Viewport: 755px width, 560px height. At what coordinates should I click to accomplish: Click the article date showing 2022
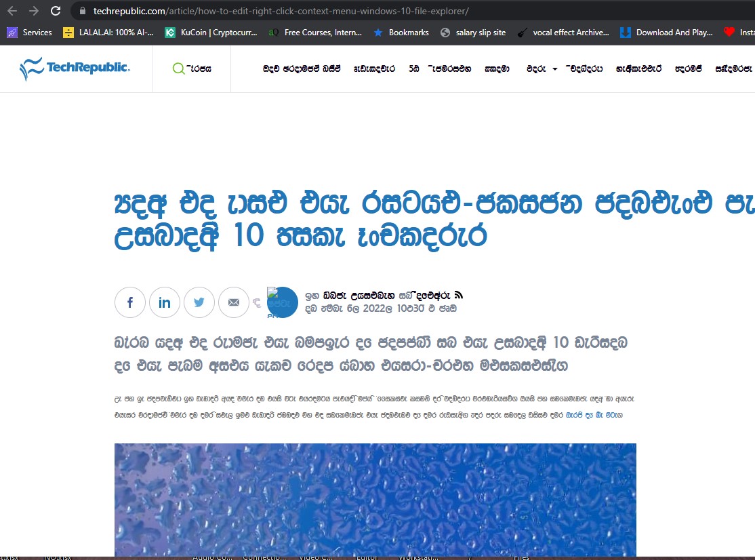pyautogui.click(x=381, y=308)
